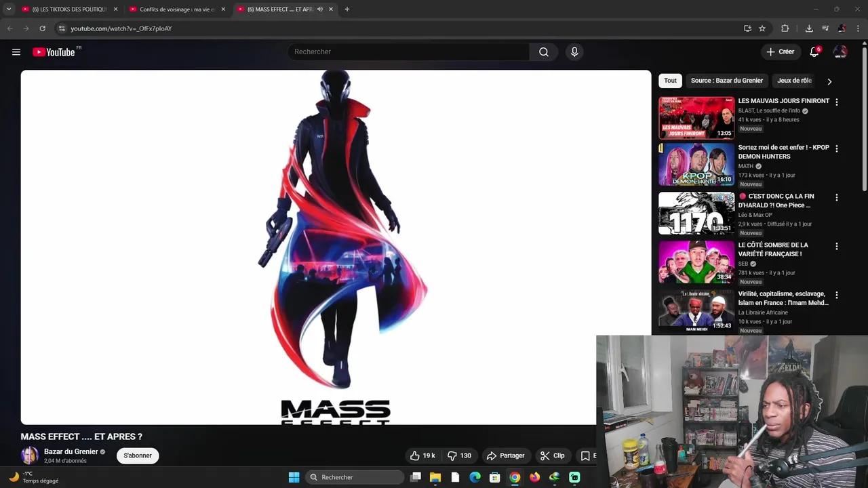Viewport: 868px width, 488px height.
Task: Open Chrome extensions puzzle icon
Action: pos(785,28)
